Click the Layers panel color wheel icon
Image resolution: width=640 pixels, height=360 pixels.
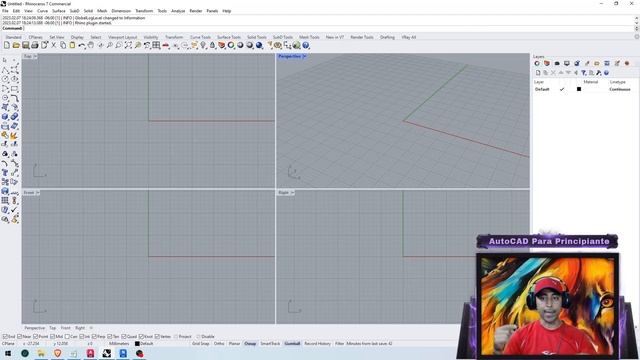tap(537, 63)
